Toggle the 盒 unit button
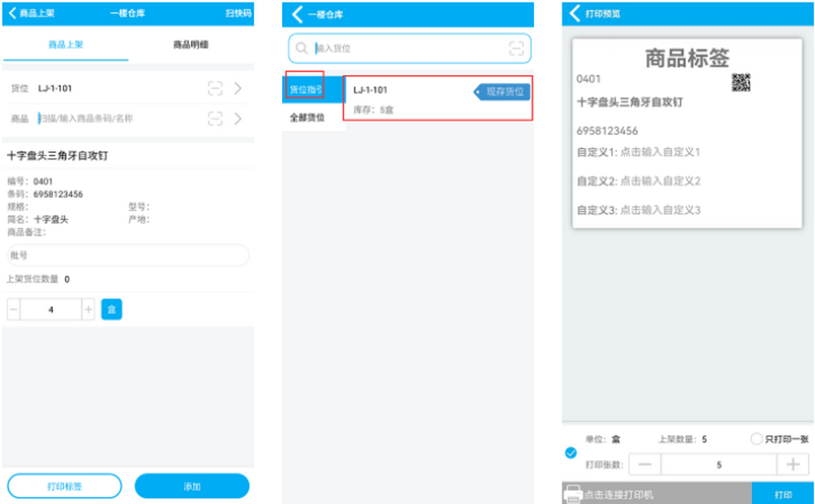This screenshot has width=815, height=504. tap(112, 309)
